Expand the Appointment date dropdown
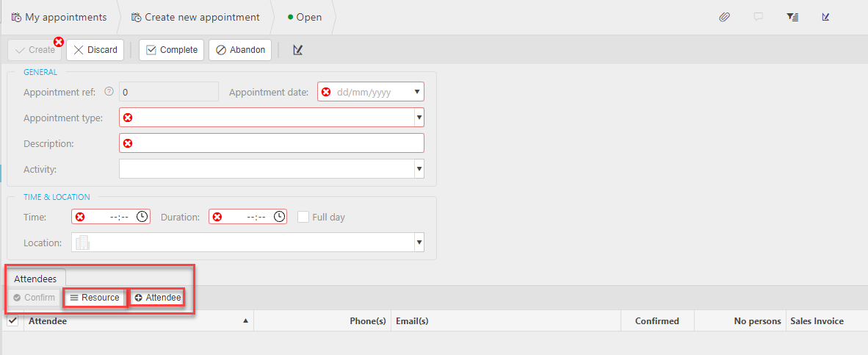The height and width of the screenshot is (355, 868). (x=417, y=92)
